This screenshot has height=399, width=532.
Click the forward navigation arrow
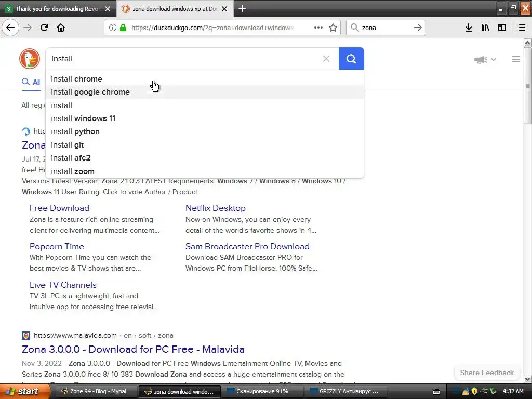coord(28,28)
